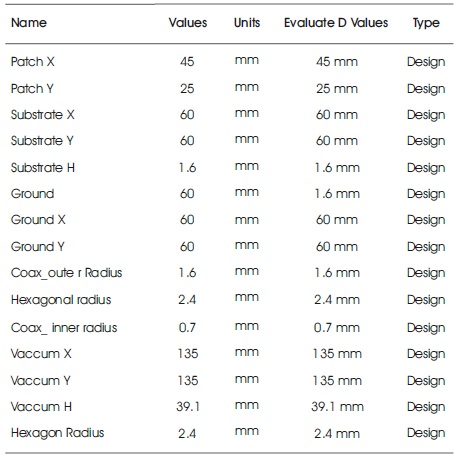Select the Coax_oute r Radius row name

(67, 273)
